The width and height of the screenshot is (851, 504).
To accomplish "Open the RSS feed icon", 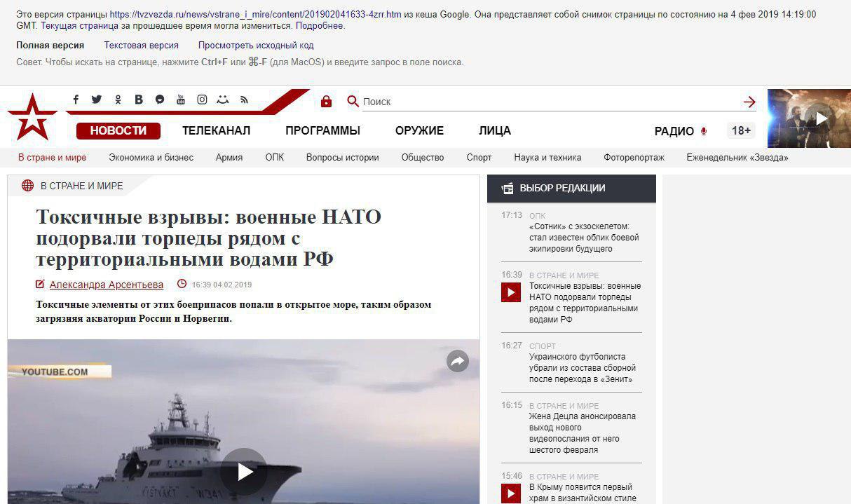I will tap(244, 100).
